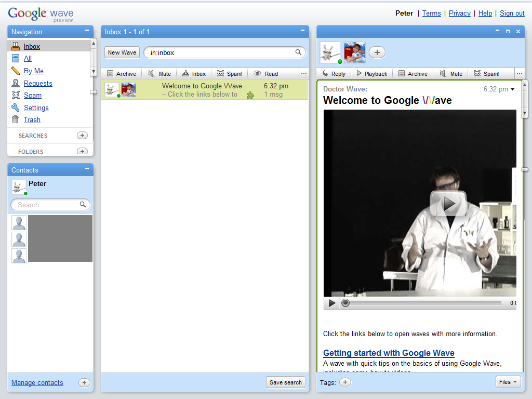The height and width of the screenshot is (399, 532).
Task: Sign out of Google Wave
Action: [512, 13]
